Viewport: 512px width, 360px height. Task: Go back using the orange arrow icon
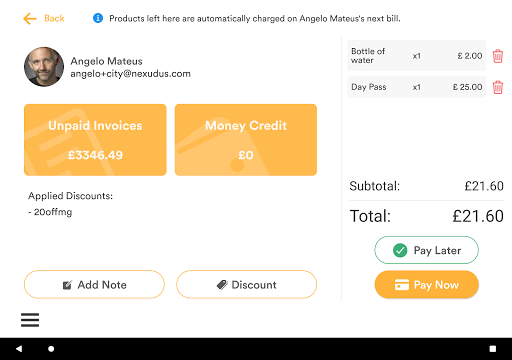[30, 19]
